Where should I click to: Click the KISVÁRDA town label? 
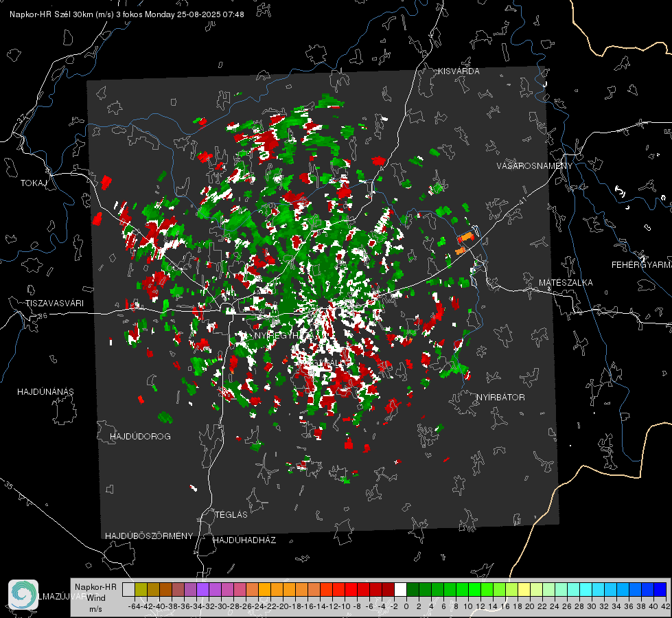459,71
